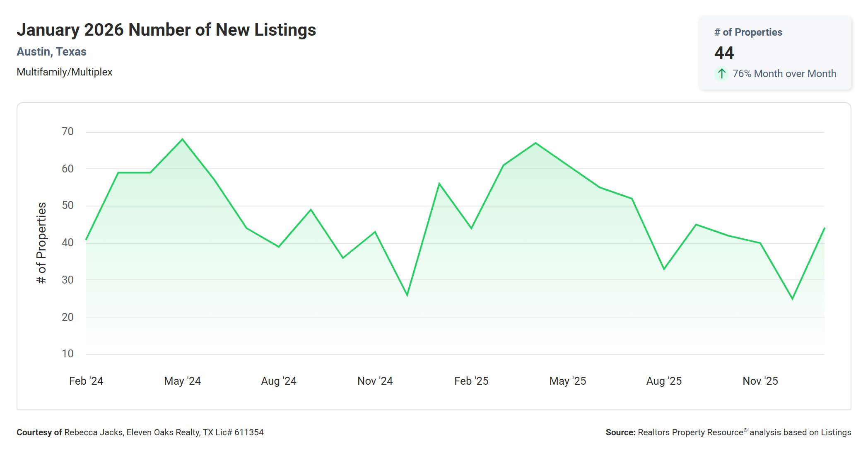The height and width of the screenshot is (456, 868).
Task: Click the green up-arrow month-over-month icon
Action: coord(721,74)
